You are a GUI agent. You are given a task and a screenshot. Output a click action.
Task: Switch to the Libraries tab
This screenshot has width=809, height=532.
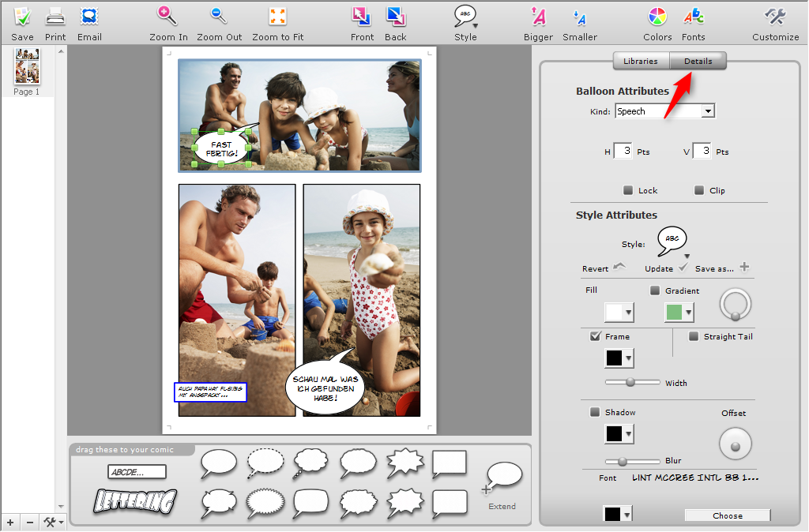point(640,61)
